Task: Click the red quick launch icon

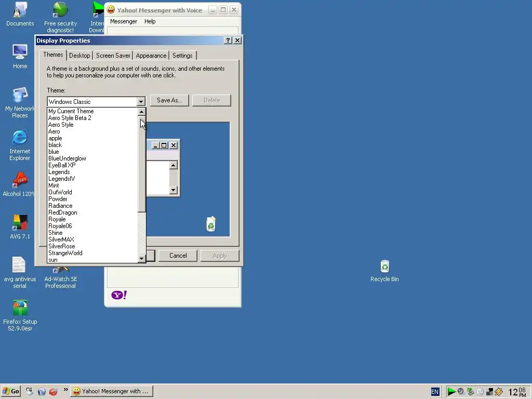Action: tap(54, 391)
